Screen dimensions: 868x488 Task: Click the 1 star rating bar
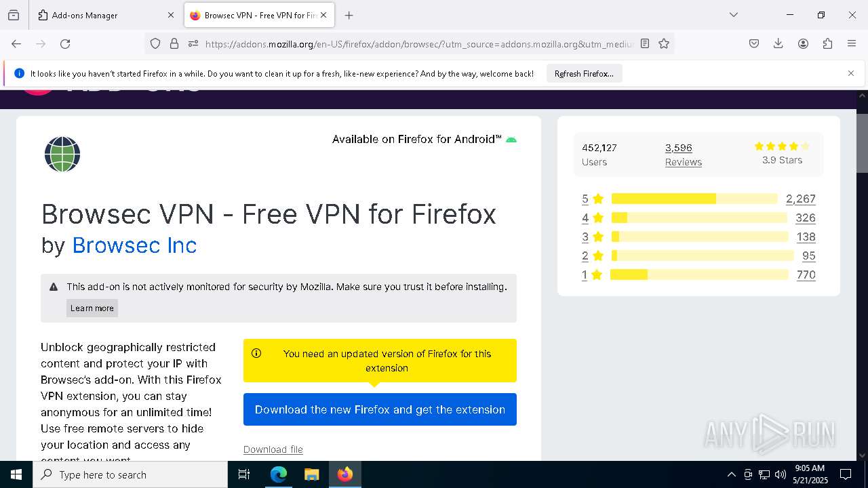pyautogui.click(x=699, y=274)
